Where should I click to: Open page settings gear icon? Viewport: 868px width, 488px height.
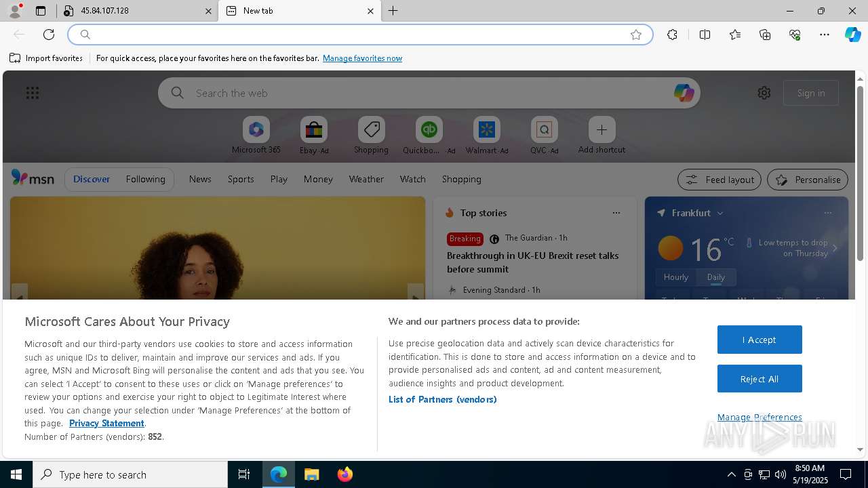764,93
